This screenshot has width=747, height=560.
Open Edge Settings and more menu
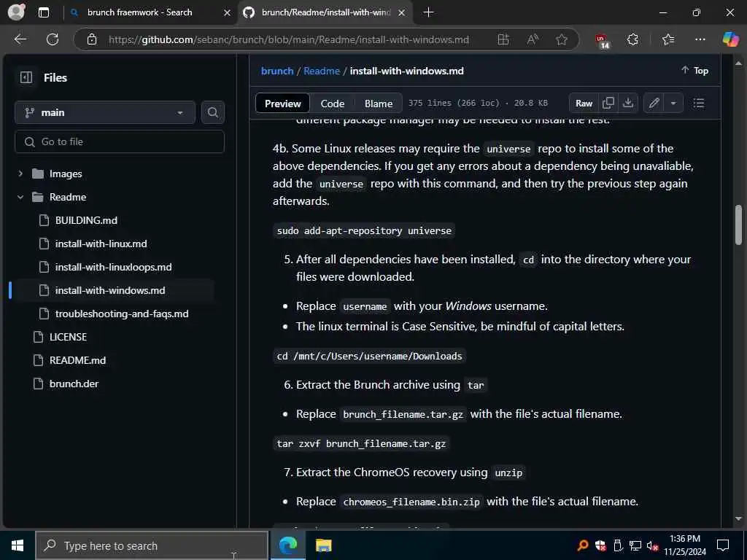point(700,39)
